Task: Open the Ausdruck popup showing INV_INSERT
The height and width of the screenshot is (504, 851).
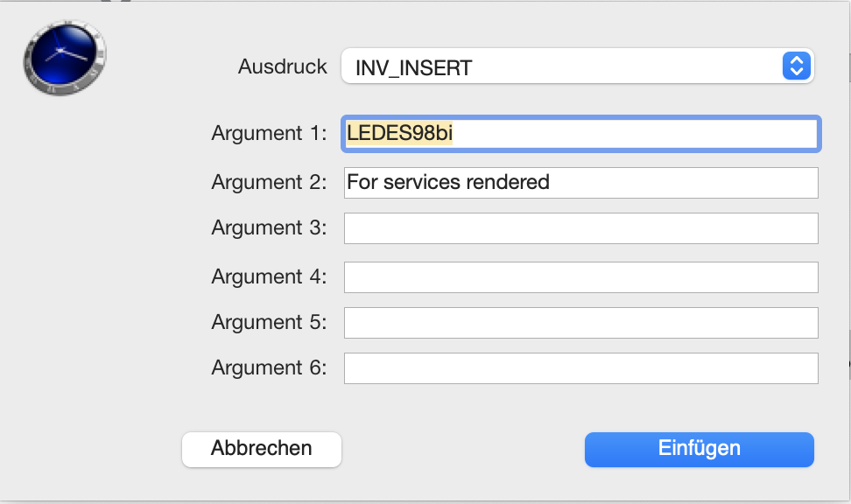Action: (x=578, y=66)
